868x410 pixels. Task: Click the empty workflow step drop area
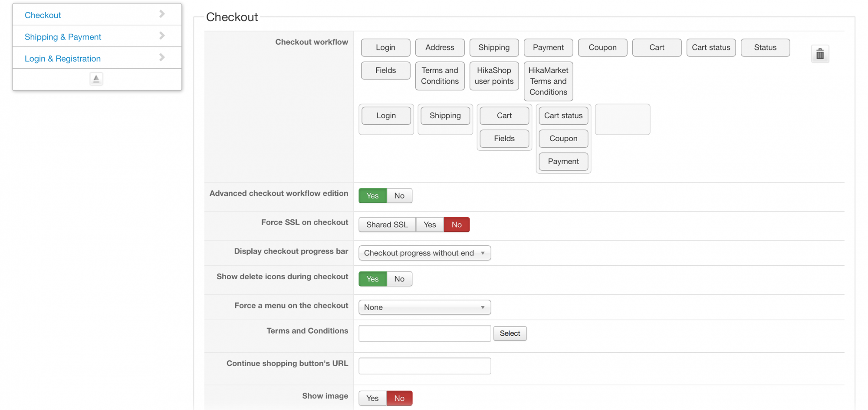[622, 119]
